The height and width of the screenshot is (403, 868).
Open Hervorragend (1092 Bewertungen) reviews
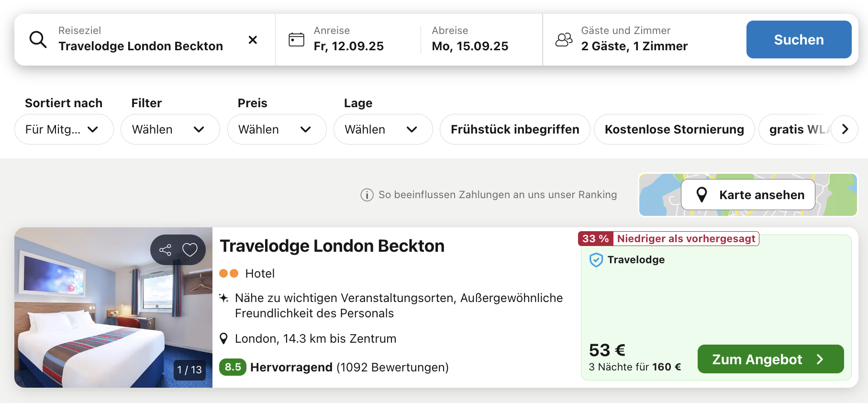point(349,367)
